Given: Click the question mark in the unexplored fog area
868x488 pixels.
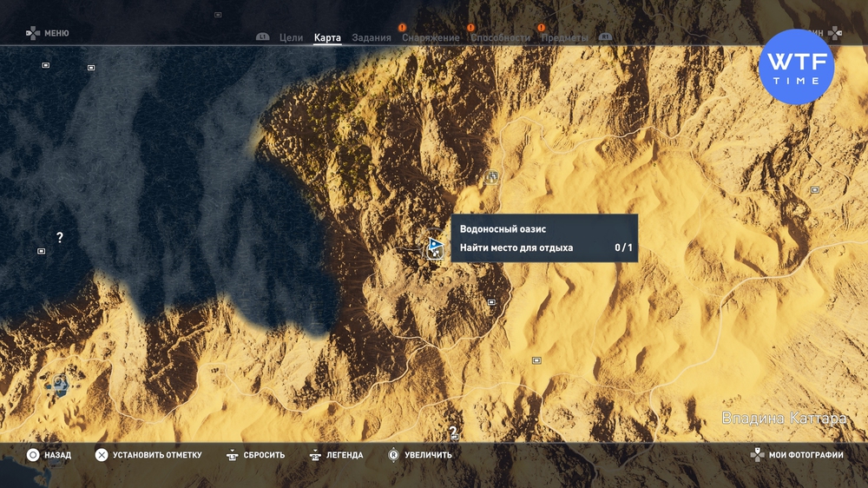Looking at the screenshot, I should 60,237.
